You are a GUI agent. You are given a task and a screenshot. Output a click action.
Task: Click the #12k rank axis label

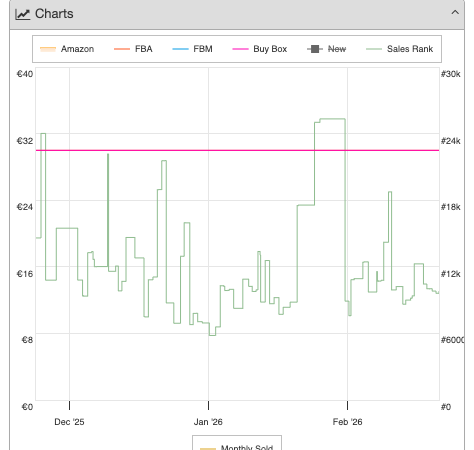tap(451, 274)
